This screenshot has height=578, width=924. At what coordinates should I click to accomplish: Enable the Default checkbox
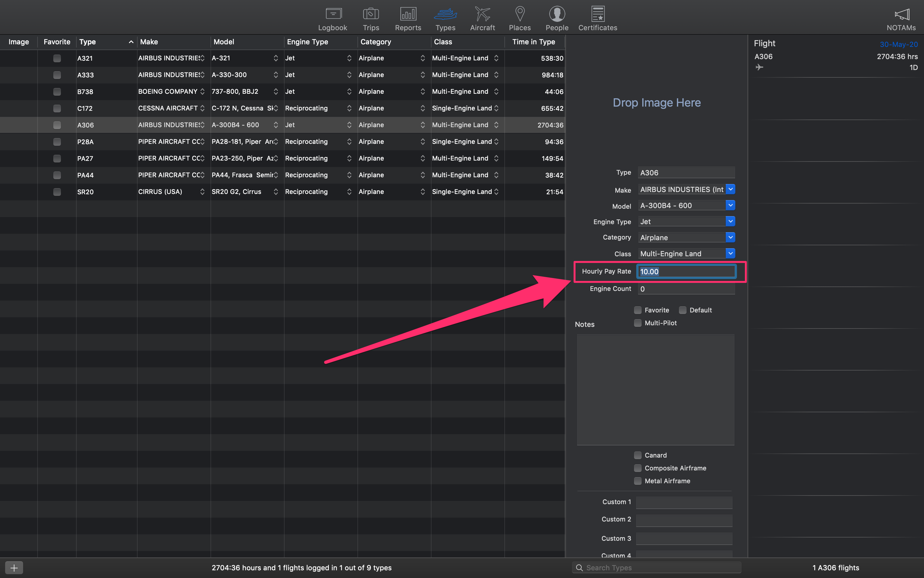pyautogui.click(x=683, y=310)
